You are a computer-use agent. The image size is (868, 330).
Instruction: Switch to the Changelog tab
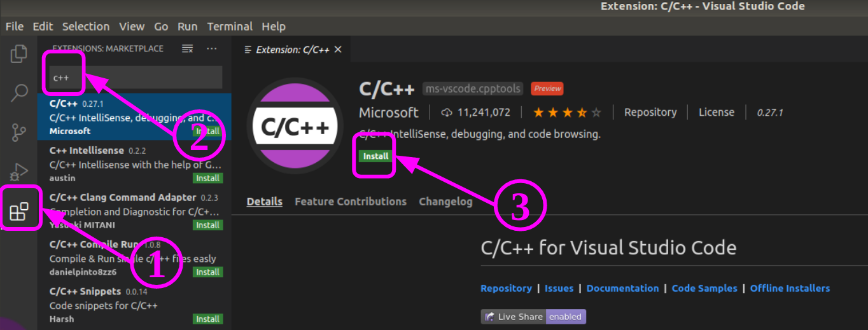(x=445, y=202)
